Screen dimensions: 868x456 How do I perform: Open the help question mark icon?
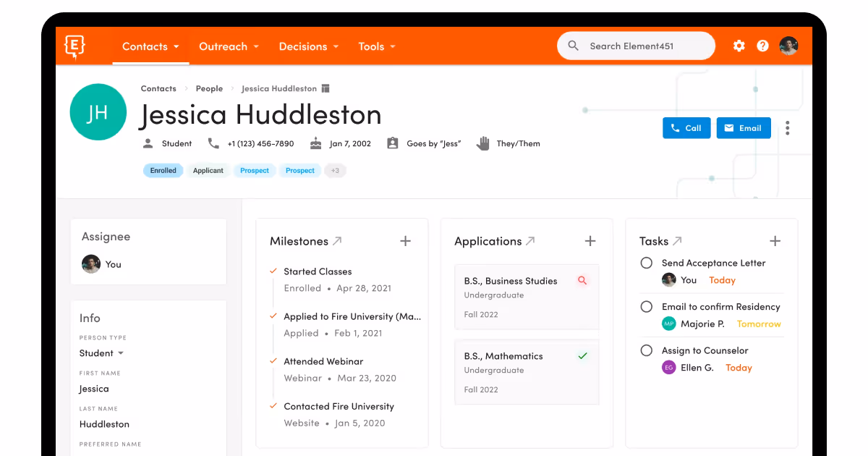click(x=762, y=46)
